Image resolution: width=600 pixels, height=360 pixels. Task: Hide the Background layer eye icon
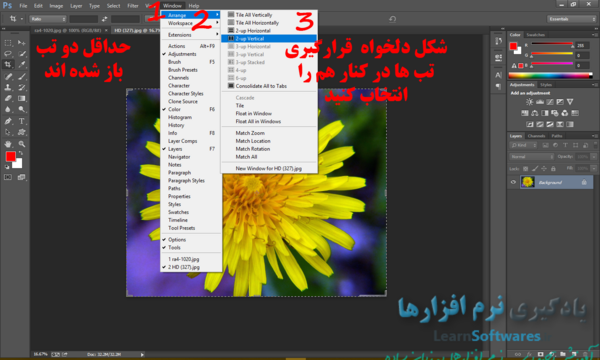pos(514,182)
